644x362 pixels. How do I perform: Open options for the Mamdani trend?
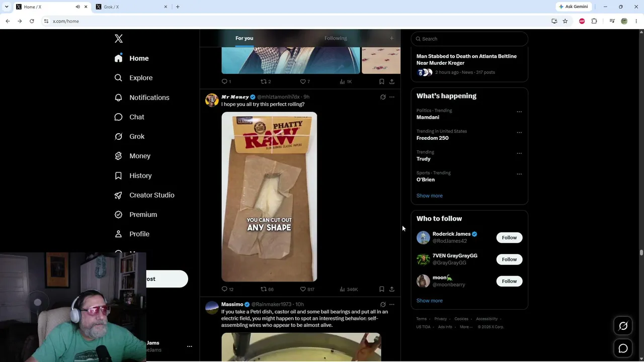tap(519, 112)
